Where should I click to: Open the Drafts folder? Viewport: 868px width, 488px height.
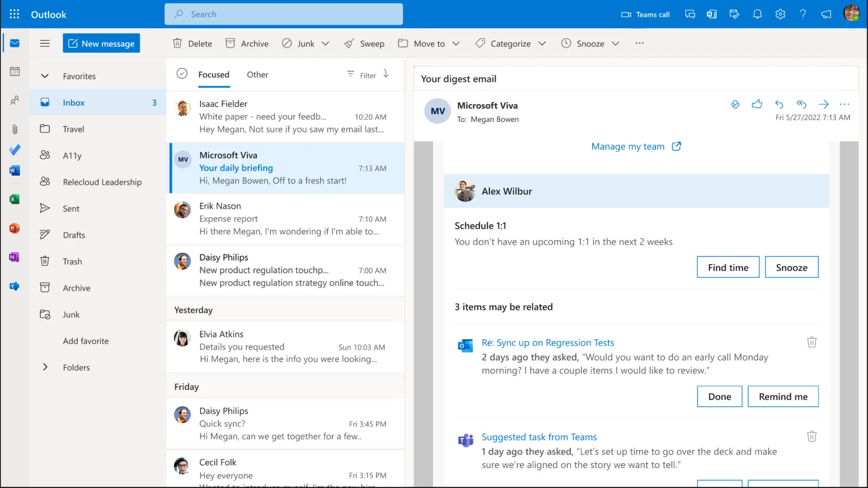pyautogui.click(x=74, y=235)
